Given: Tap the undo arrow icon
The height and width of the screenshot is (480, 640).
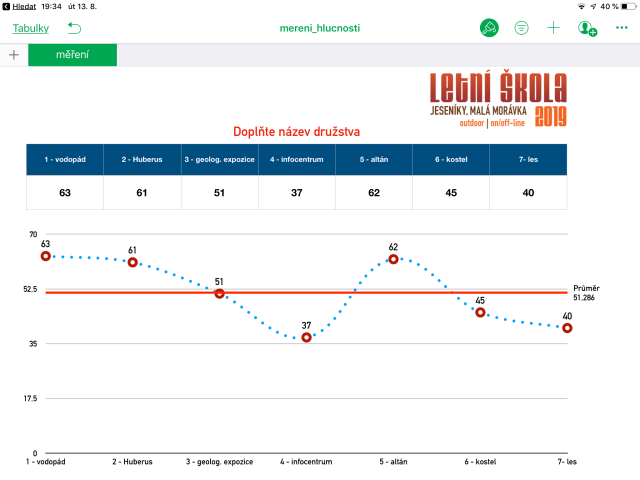Looking at the screenshot, I should point(75,28).
